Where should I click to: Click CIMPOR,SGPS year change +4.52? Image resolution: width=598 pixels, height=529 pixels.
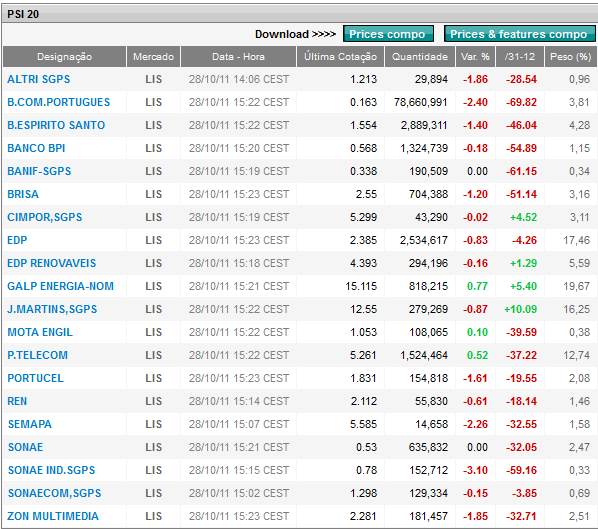[x=524, y=217]
